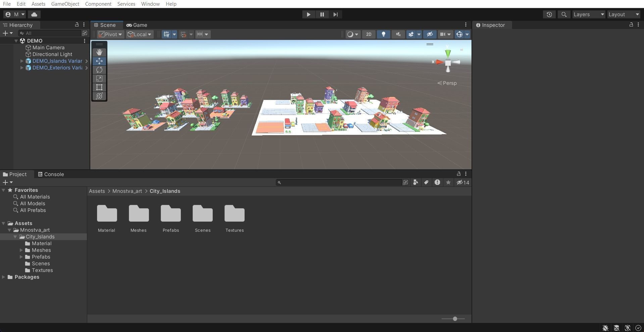
Task: Select the Scale tool
Action: pyautogui.click(x=99, y=78)
